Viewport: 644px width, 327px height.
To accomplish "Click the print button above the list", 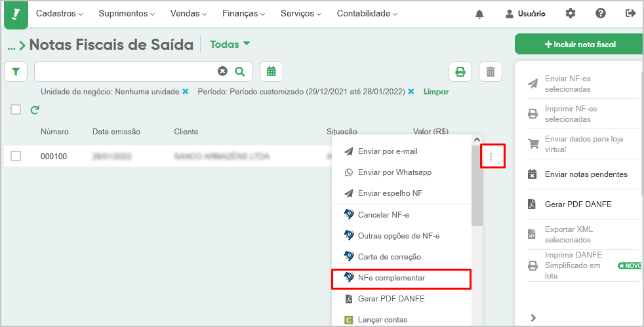I will [x=460, y=72].
